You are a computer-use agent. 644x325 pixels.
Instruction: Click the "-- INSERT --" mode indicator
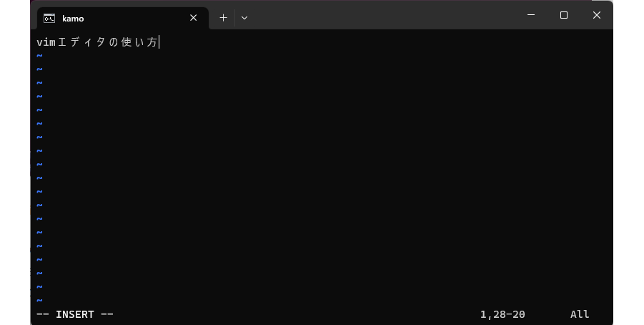point(75,314)
